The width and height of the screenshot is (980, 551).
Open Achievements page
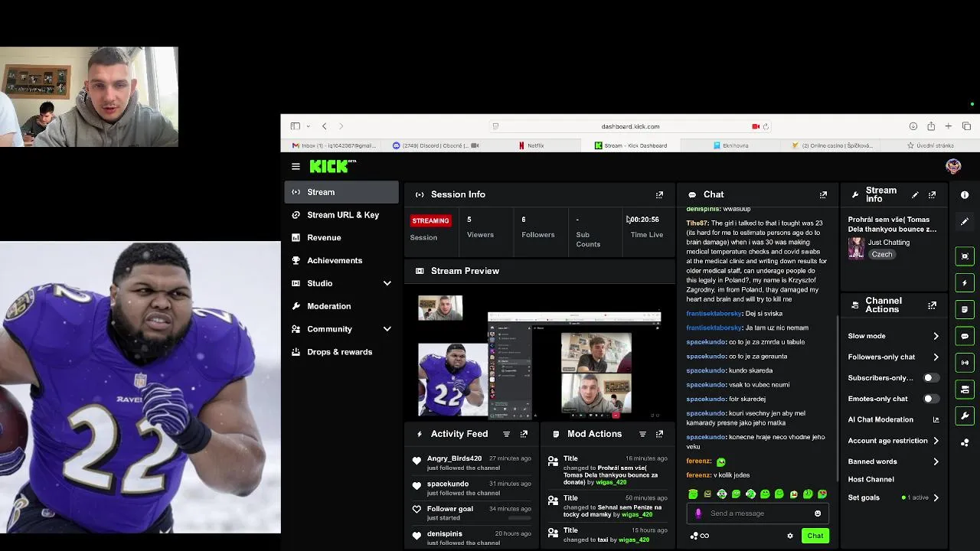[341, 260]
